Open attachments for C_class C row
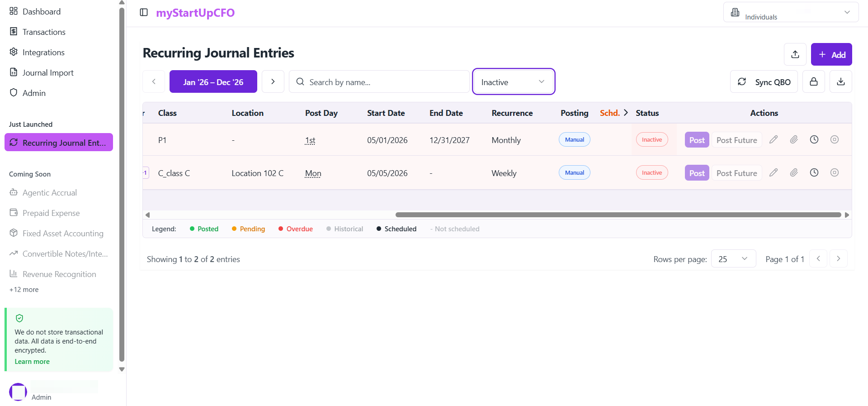The width and height of the screenshot is (868, 406). (794, 172)
